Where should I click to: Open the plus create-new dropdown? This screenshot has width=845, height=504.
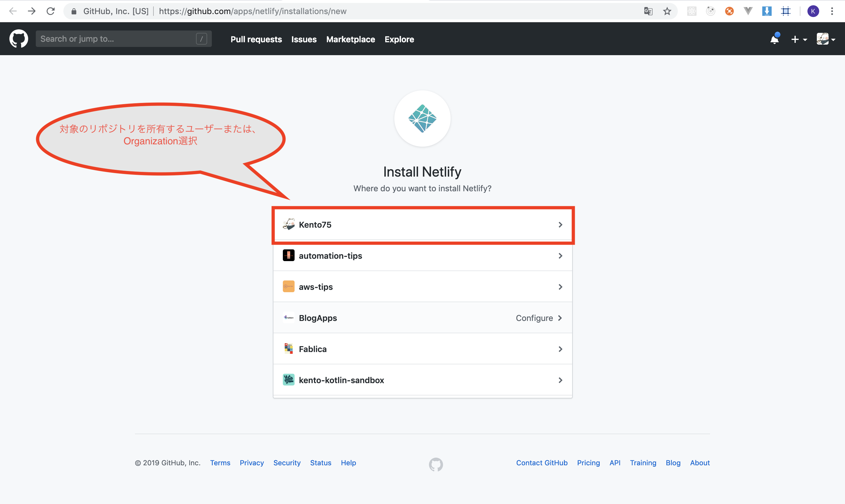[x=798, y=39]
